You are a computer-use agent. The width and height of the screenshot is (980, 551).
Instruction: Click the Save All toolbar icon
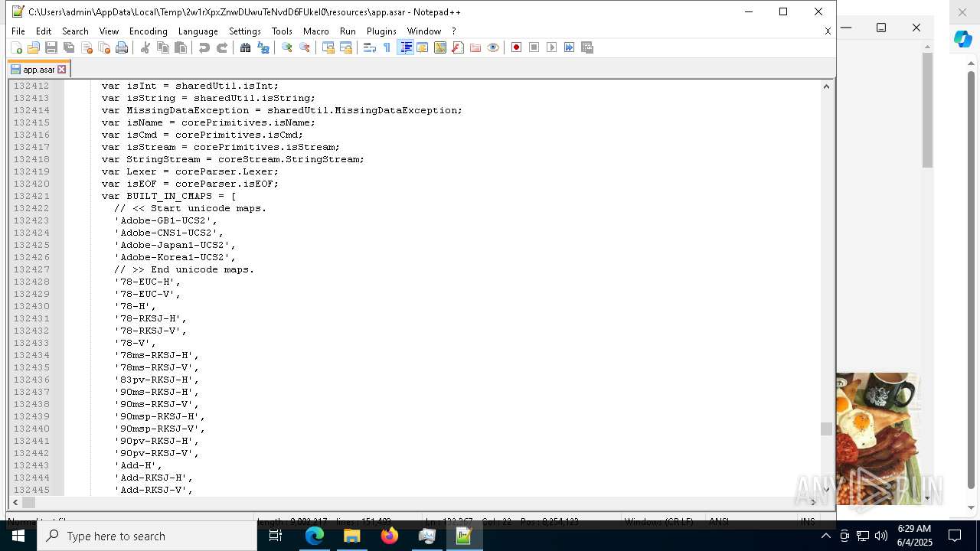(69, 47)
